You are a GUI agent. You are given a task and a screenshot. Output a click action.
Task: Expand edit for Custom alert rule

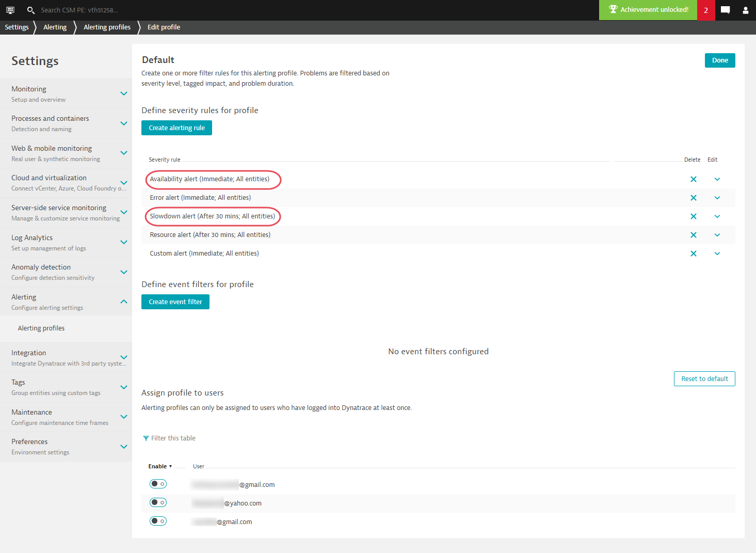coord(717,254)
